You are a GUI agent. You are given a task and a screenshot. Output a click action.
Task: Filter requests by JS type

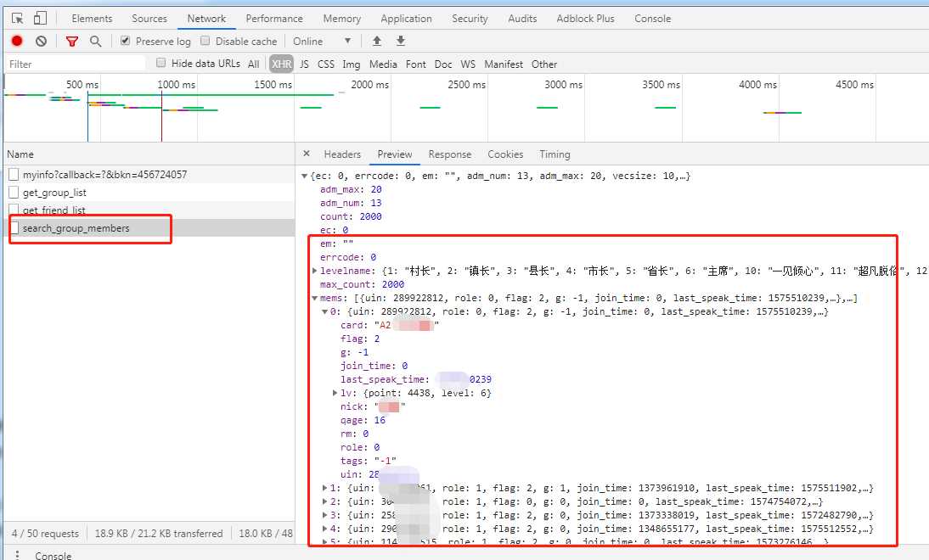304,64
